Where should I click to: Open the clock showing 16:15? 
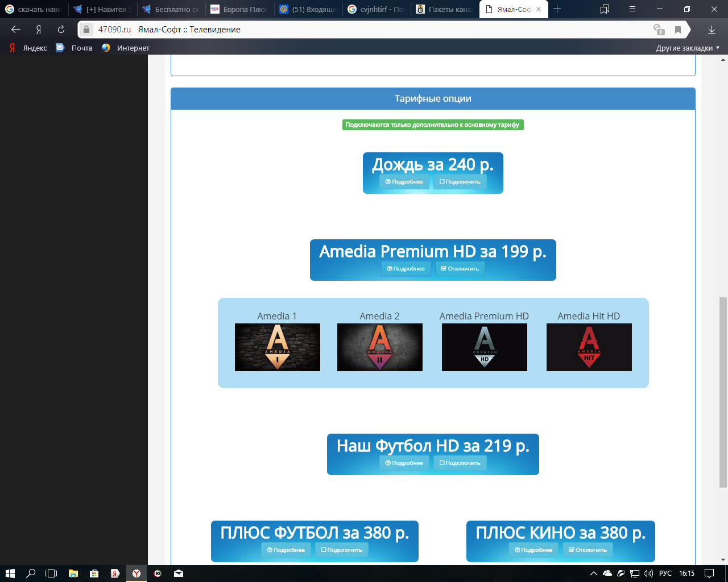pos(687,573)
